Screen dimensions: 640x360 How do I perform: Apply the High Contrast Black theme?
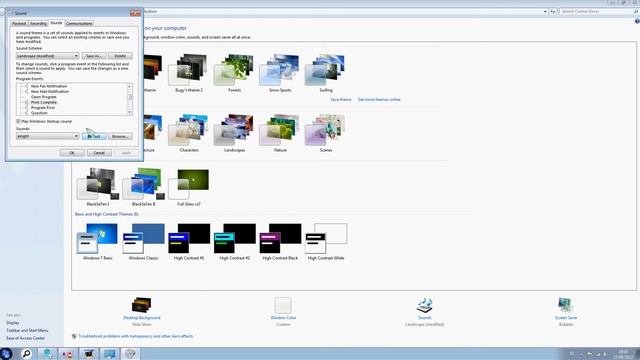(x=280, y=242)
